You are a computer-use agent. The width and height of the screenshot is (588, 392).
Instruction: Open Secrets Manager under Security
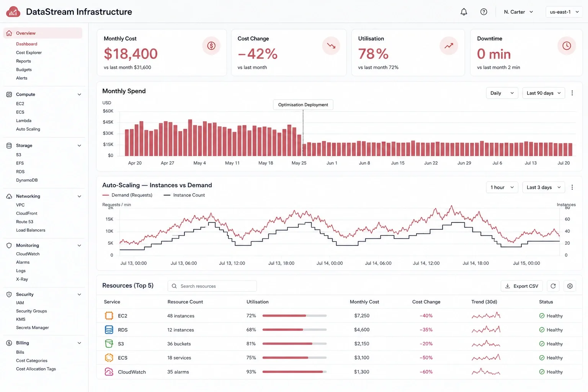coord(33,328)
